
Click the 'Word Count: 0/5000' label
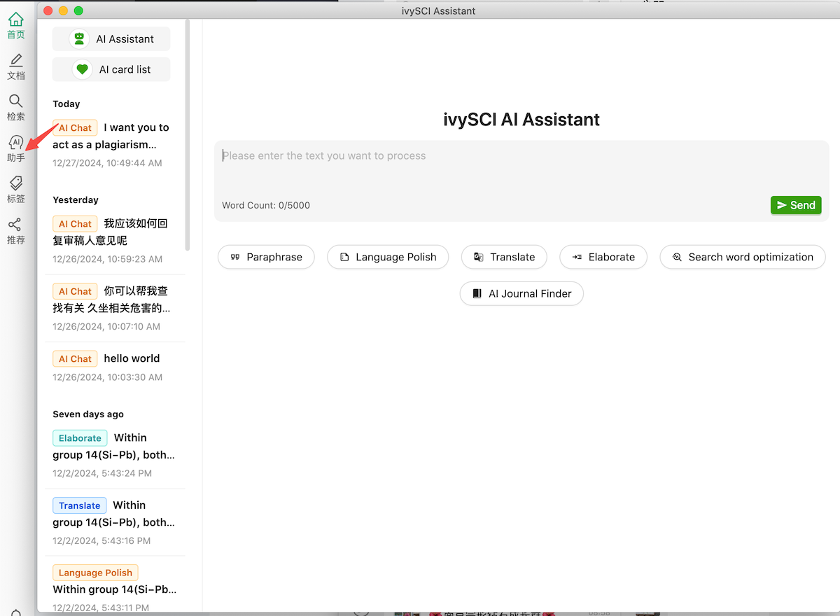click(266, 205)
